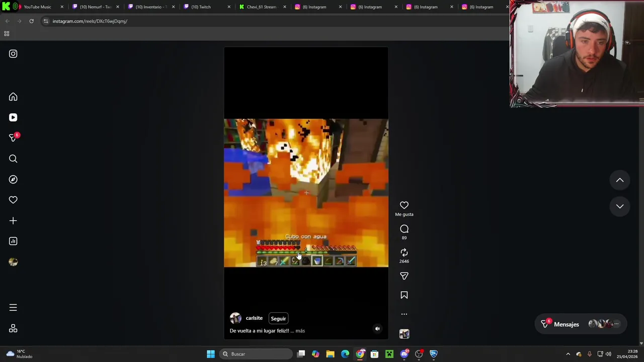The width and height of the screenshot is (644, 362).
Task: Like the reel with the heart icon
Action: tap(404, 205)
